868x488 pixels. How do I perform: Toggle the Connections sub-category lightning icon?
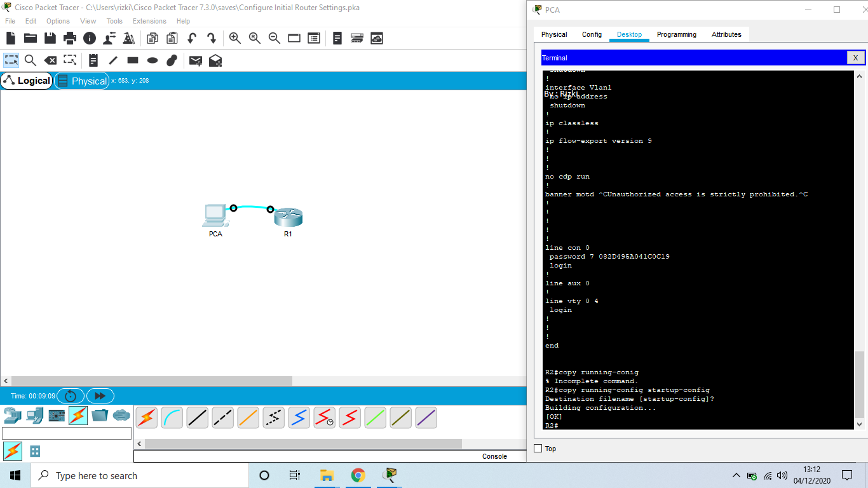13,451
